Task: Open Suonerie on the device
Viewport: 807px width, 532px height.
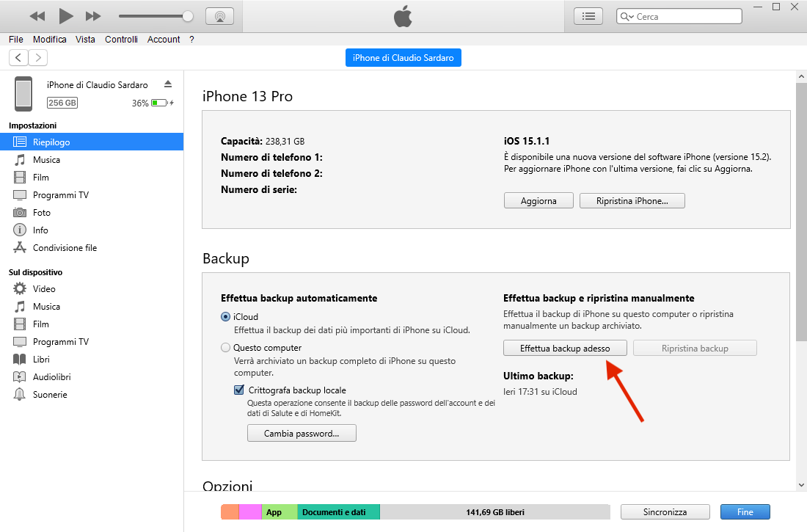Action: (x=50, y=395)
